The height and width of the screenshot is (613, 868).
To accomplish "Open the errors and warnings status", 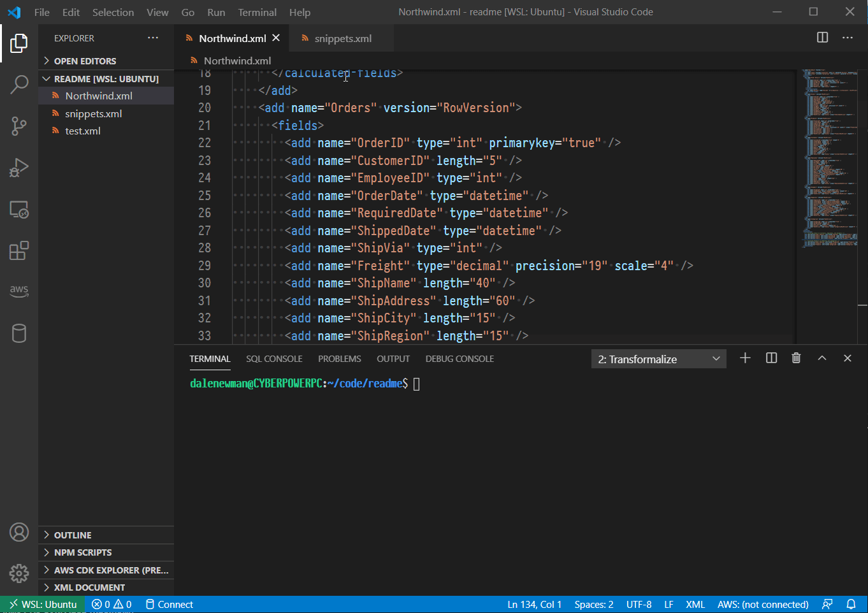I will coord(112,604).
